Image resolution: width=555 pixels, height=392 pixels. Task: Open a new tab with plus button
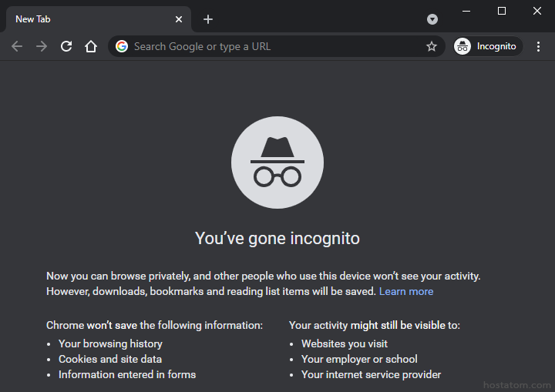tap(208, 19)
